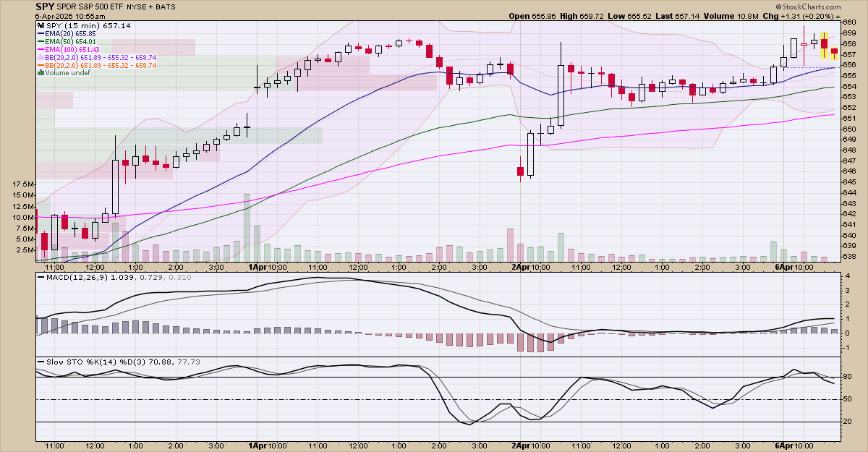Click the 10.0M volume axis label
Image resolution: width=868 pixels, height=452 pixels.
[24, 217]
